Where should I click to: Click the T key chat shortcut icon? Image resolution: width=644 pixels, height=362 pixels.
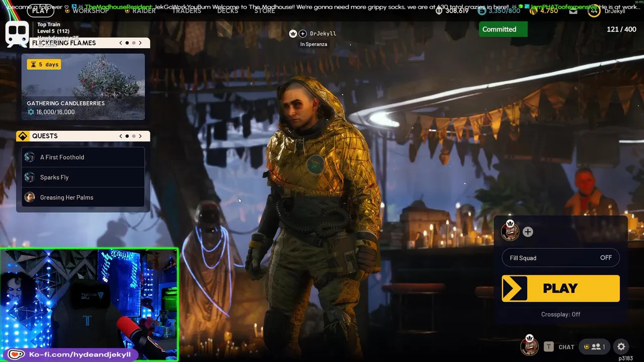[x=548, y=346]
